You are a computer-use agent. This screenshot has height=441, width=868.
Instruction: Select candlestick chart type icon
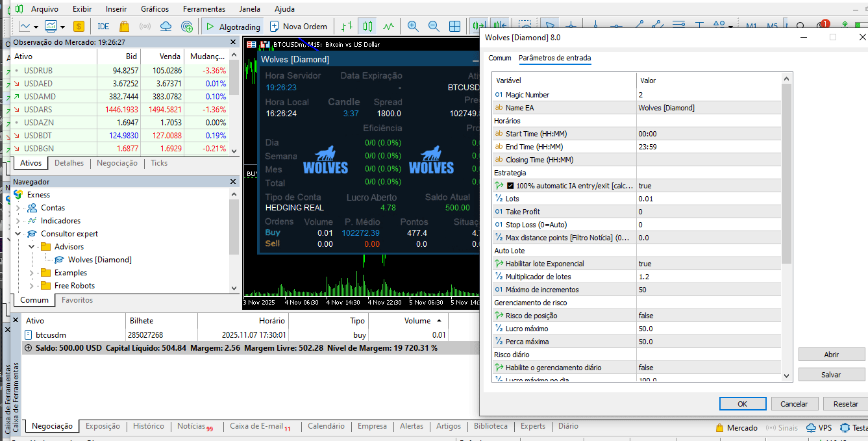click(x=368, y=27)
